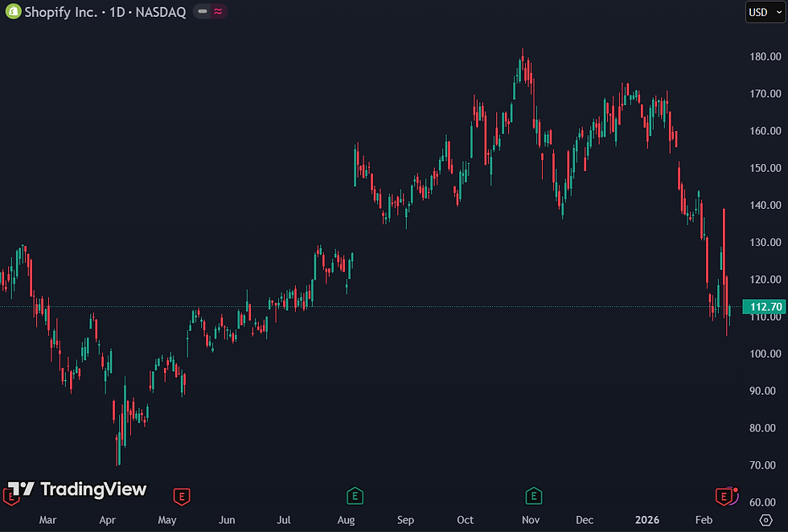Select the Shopify Inc. symbol title

pyautogui.click(x=61, y=12)
